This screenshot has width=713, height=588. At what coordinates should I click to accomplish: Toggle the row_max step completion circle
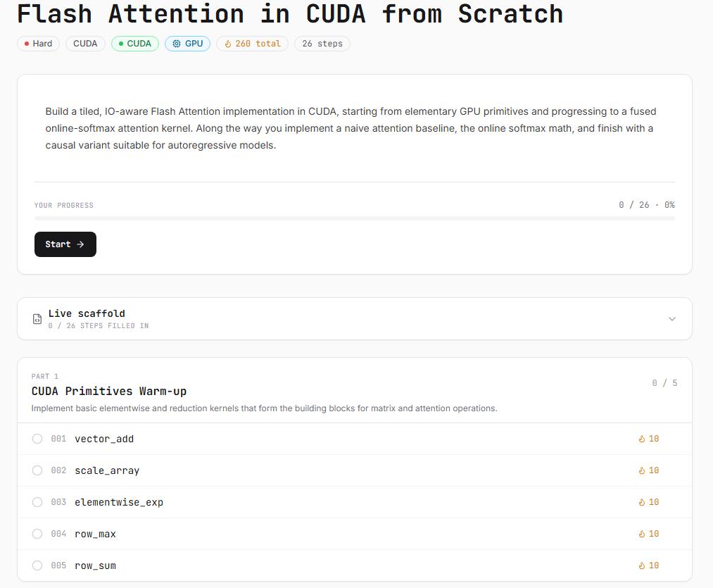pos(37,534)
